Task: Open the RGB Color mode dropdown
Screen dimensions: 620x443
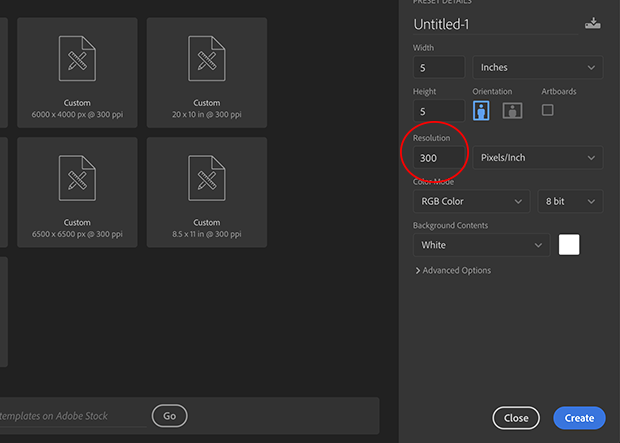Action: 471,201
